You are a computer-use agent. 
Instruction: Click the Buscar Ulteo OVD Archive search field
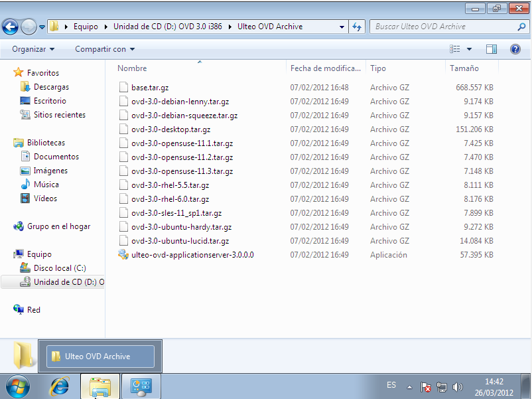[x=443, y=27]
